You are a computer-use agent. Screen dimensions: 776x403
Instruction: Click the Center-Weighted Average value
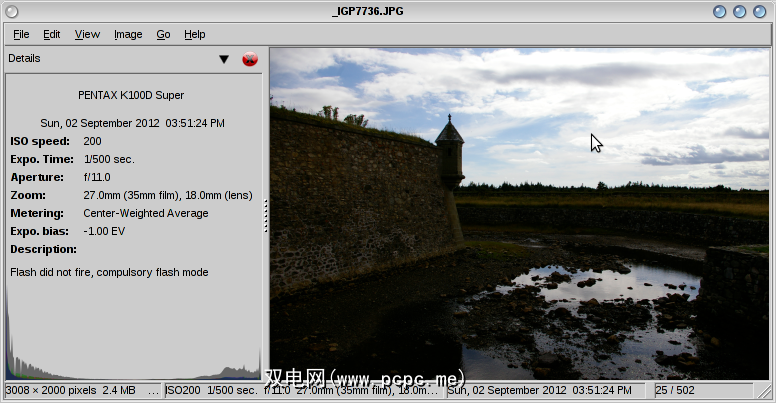146,213
